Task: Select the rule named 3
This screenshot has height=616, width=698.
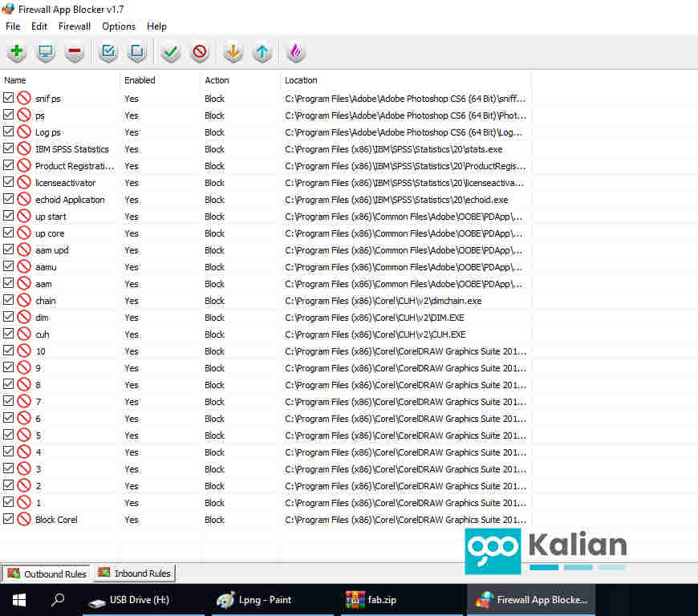Action: (266, 468)
